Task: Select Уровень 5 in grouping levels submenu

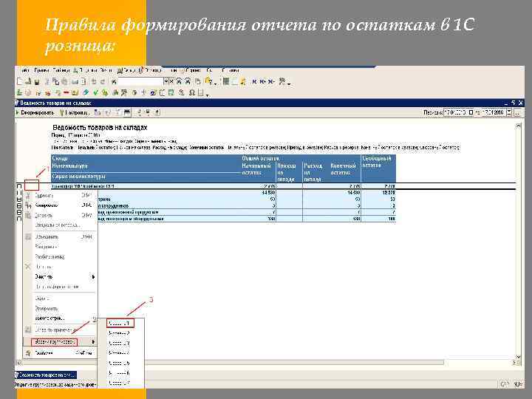Action: pyautogui.click(x=120, y=363)
